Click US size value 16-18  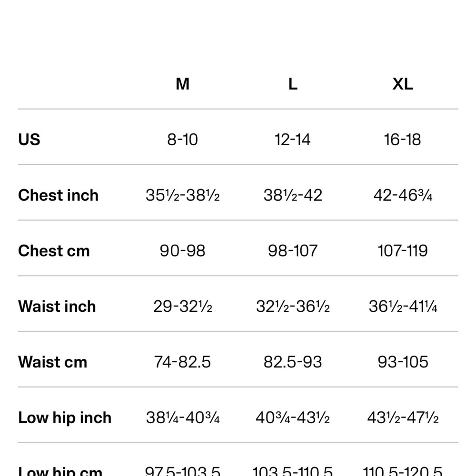coord(403,139)
